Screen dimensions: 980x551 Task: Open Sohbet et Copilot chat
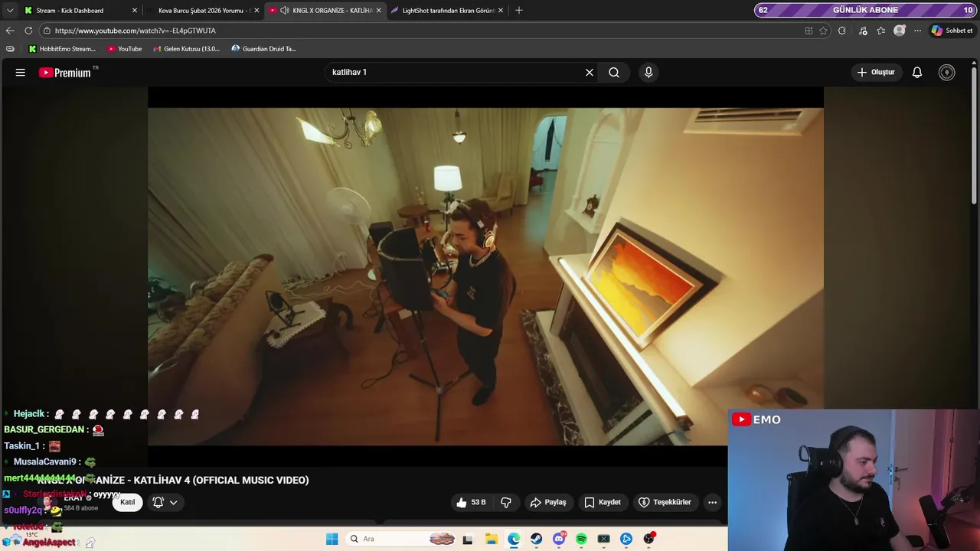[952, 31]
